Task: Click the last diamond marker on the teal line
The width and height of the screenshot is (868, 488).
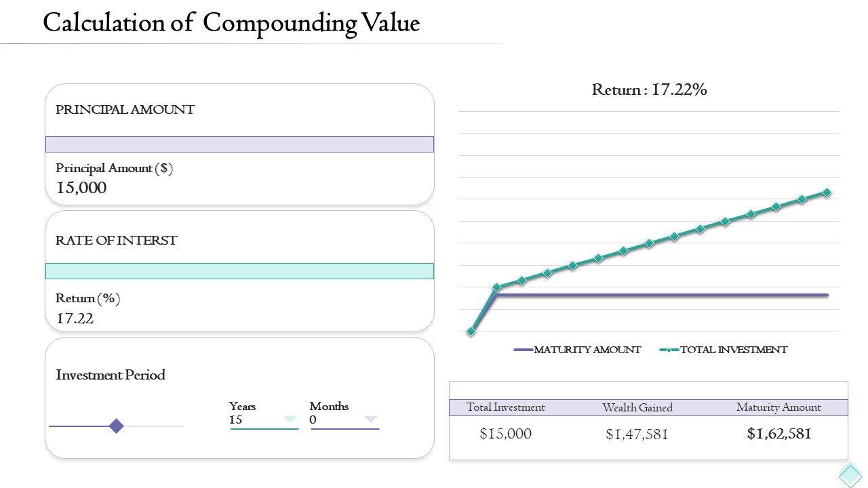Action: pyautogui.click(x=827, y=192)
